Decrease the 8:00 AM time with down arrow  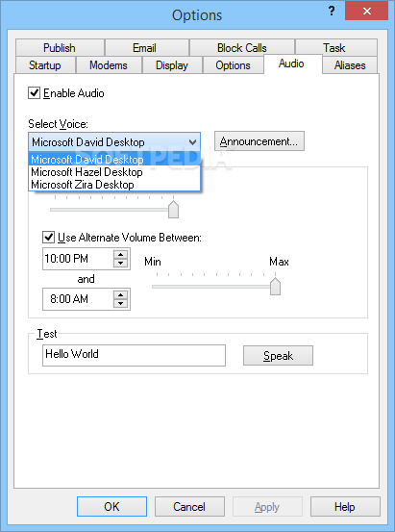tap(121, 303)
